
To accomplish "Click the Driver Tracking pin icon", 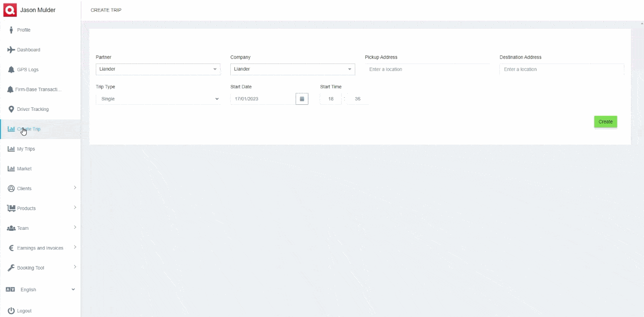I will (11, 109).
